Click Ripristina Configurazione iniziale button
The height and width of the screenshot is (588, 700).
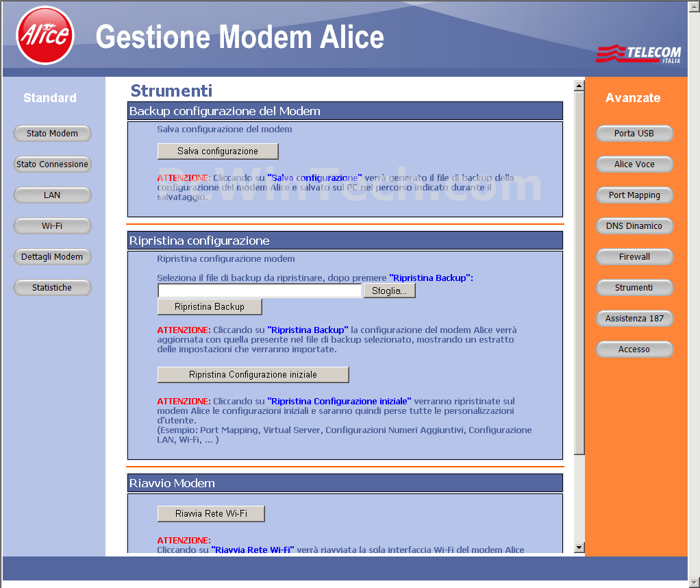coord(253,374)
